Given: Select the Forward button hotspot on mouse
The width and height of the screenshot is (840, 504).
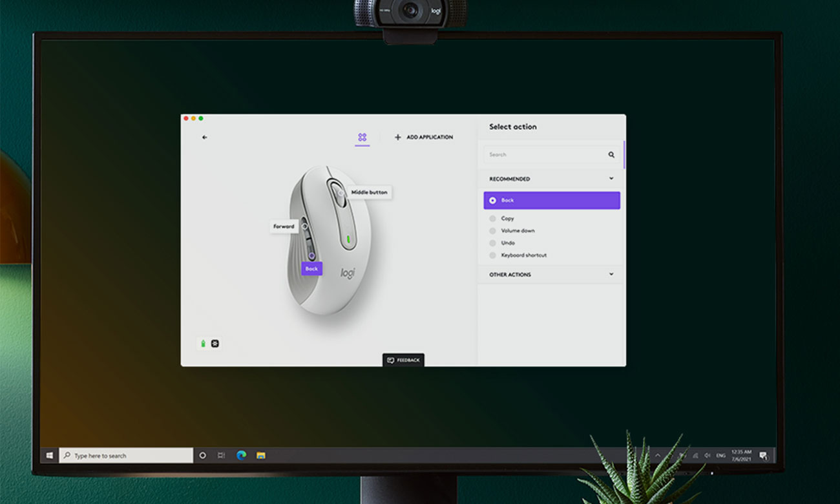Looking at the screenshot, I should (x=304, y=227).
